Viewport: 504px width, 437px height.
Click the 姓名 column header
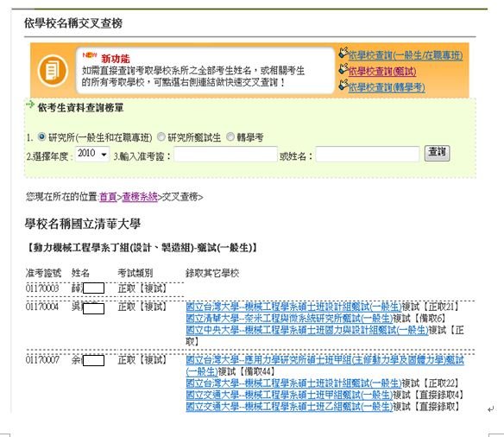click(80, 273)
